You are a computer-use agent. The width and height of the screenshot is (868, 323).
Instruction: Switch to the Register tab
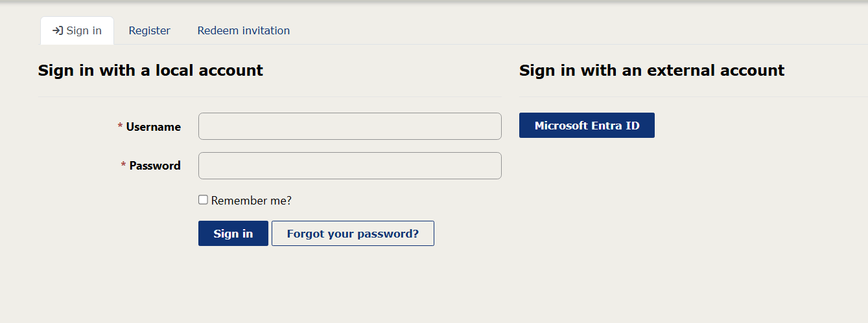pyautogui.click(x=149, y=30)
